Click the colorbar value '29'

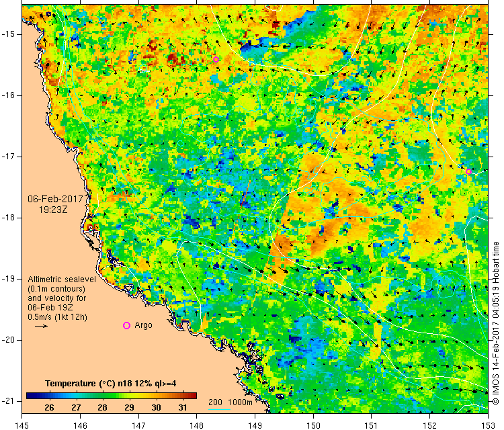pos(129,408)
